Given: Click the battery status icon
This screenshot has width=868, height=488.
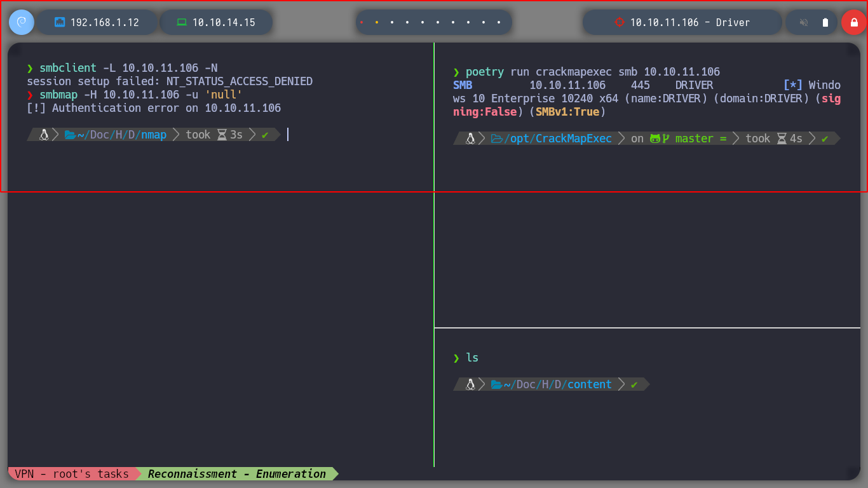Looking at the screenshot, I should 825,22.
